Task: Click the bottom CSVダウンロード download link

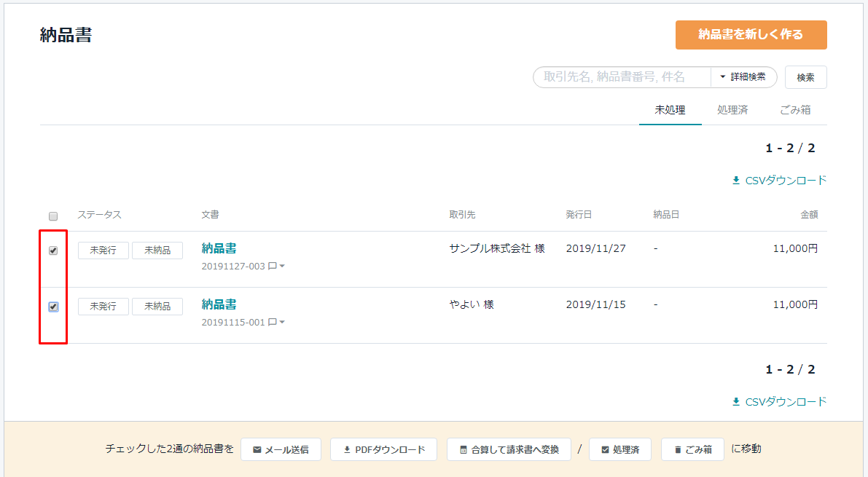Action: tap(779, 402)
